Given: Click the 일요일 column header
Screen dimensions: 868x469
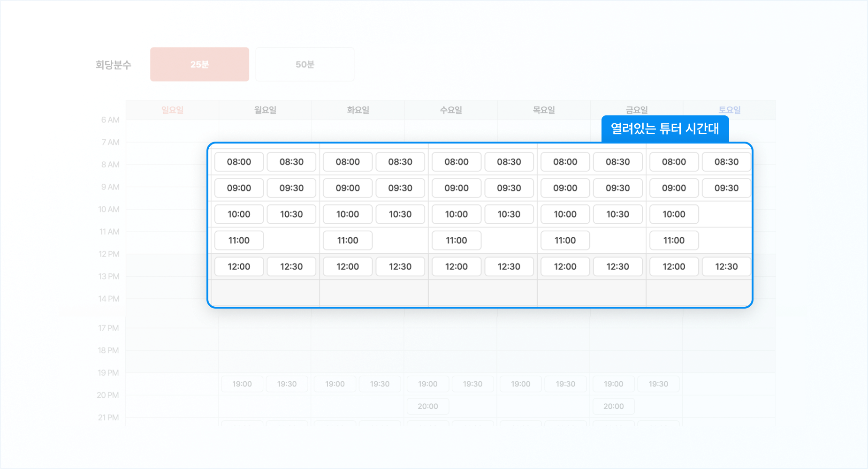Looking at the screenshot, I should pos(172,110).
